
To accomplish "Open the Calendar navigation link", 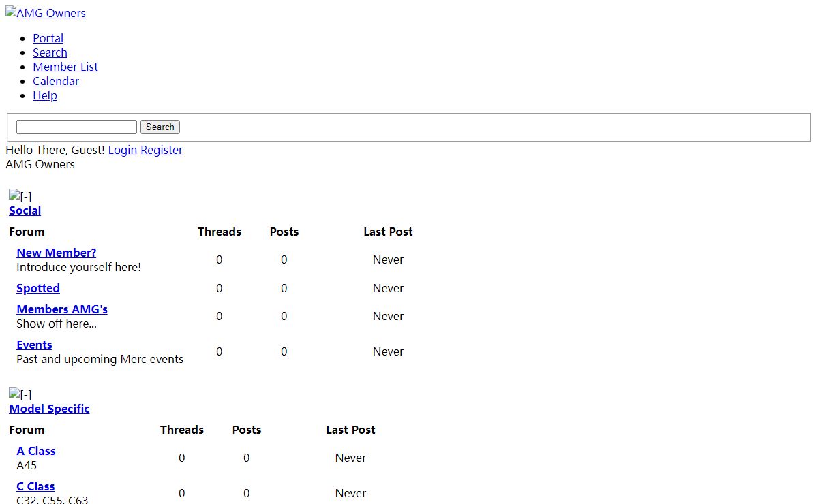I will pyautogui.click(x=56, y=81).
